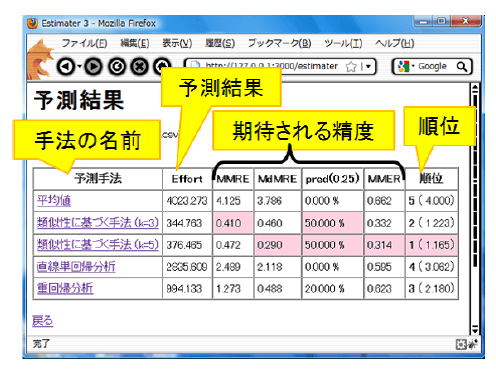Click the Stop loading button
Screen dimensions: 496x374
[139, 67]
